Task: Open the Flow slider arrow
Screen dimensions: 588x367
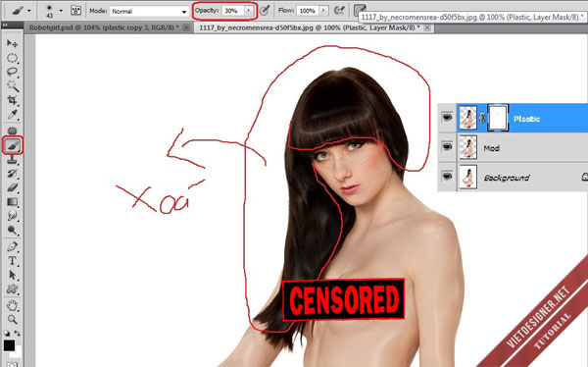Action: (323, 11)
